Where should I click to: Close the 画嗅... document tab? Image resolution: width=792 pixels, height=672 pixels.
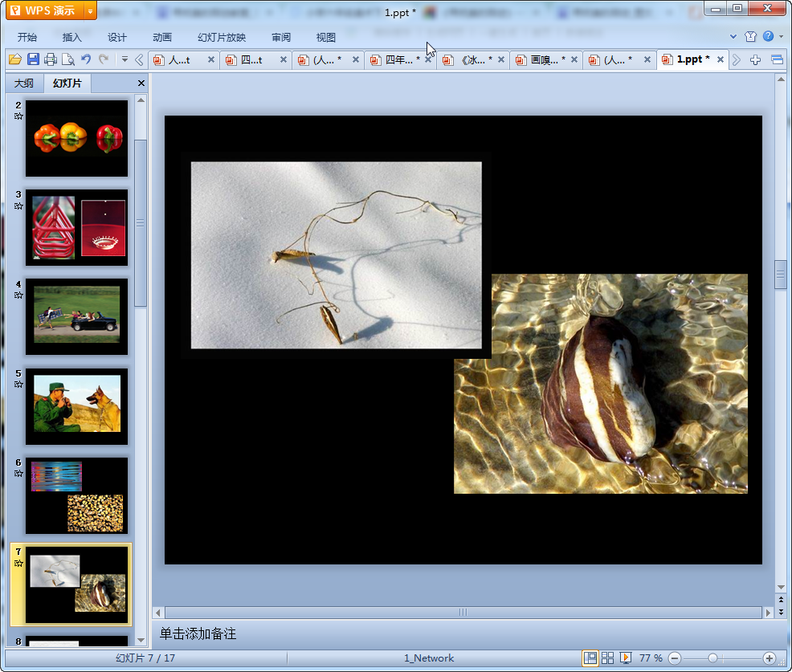tap(574, 59)
